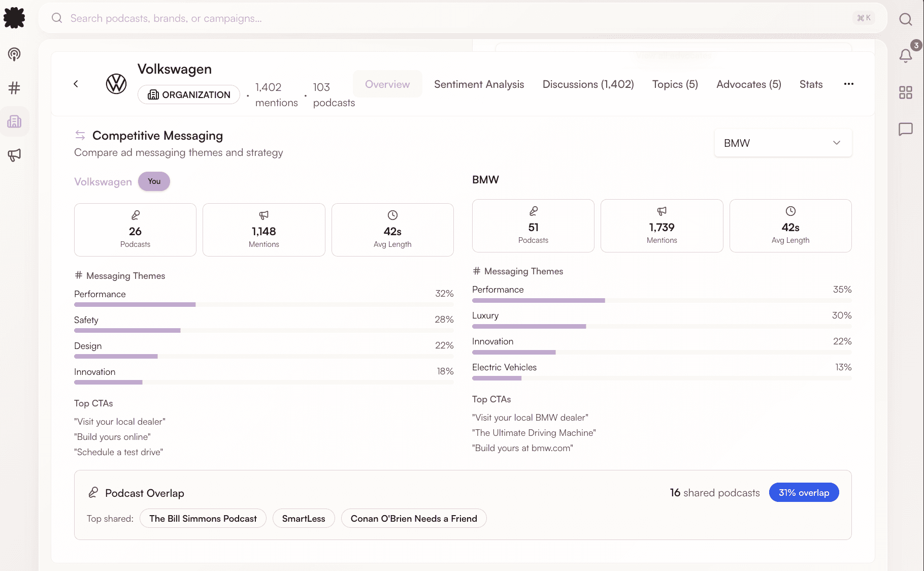Click the Conan O'Brien Needs a Friend chip
Viewport: 924px width, 571px height.
pyautogui.click(x=414, y=518)
